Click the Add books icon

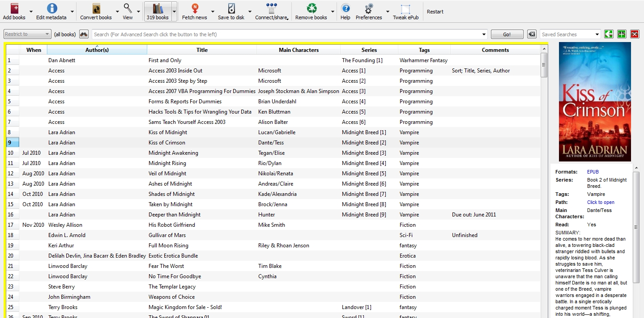(14, 8)
